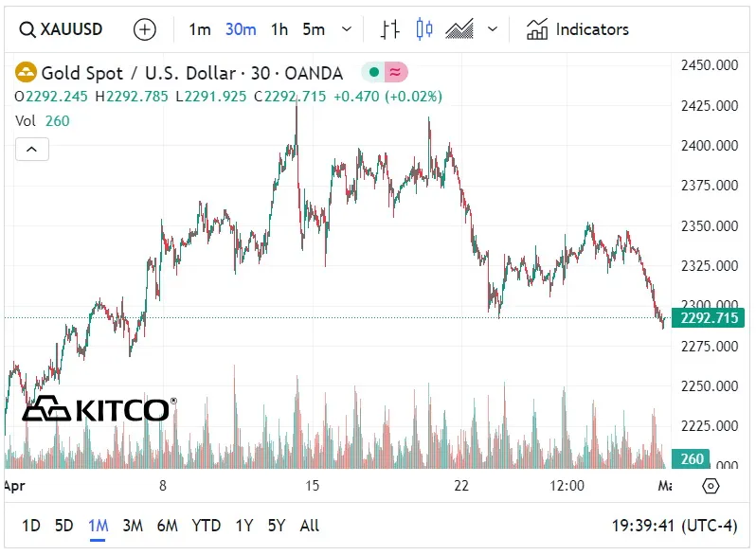Viewport: 756px width, 555px height.
Task: Switch to the 1h interval
Action: [279, 29]
